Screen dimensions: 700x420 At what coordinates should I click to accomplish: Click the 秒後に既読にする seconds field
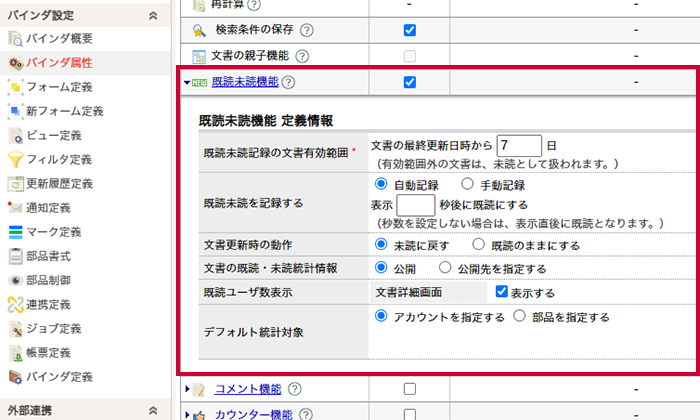pyautogui.click(x=416, y=205)
